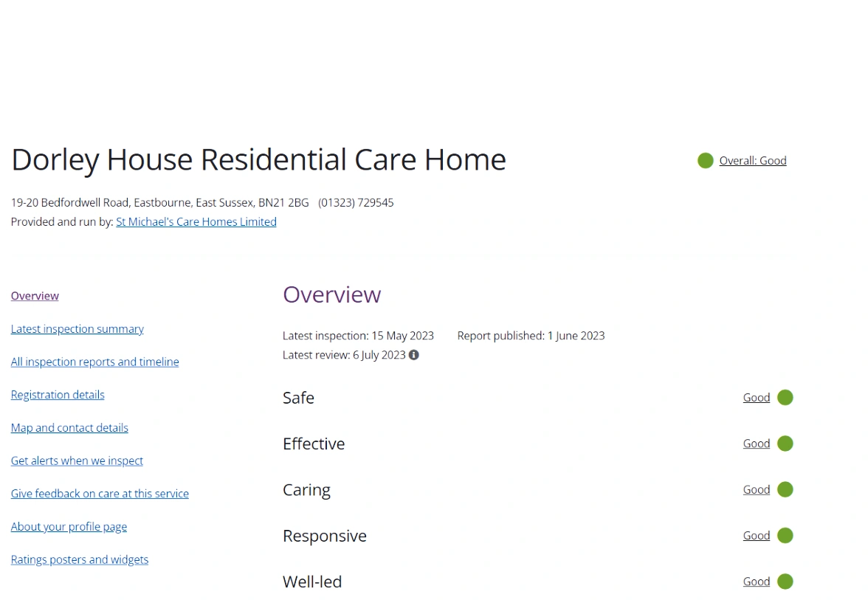This screenshot has width=868, height=600.
Task: Click the info icon beside Latest review
Action: pos(414,355)
